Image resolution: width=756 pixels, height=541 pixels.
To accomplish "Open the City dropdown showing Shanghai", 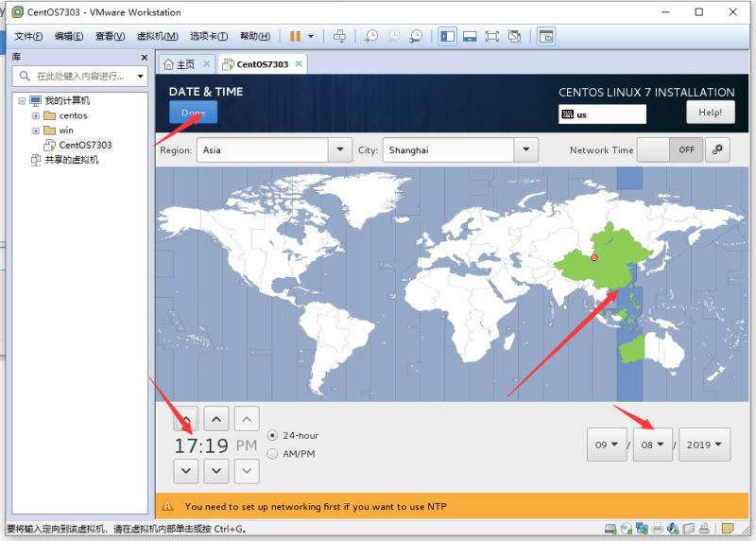I will 460,149.
